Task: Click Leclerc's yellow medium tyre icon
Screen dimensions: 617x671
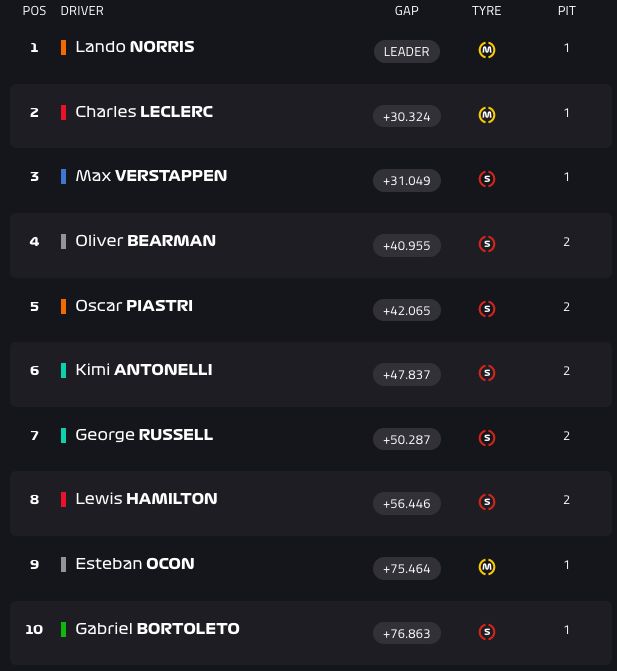Action: [x=487, y=115]
